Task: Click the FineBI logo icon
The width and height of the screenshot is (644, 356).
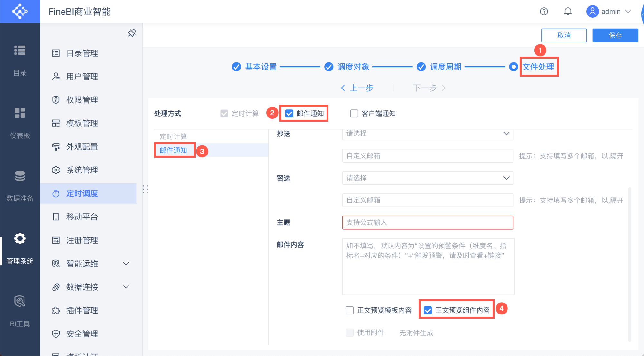Action: 20,11
